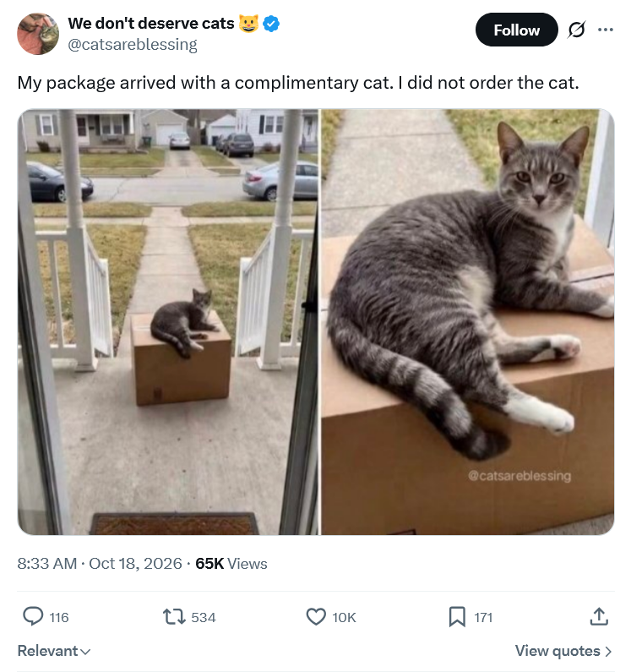
Task: Follow the We don't deserve cats account
Action: tap(517, 30)
